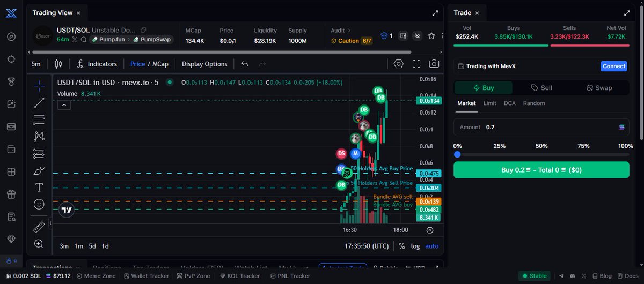Select the trend line drawing tool

coord(39,103)
